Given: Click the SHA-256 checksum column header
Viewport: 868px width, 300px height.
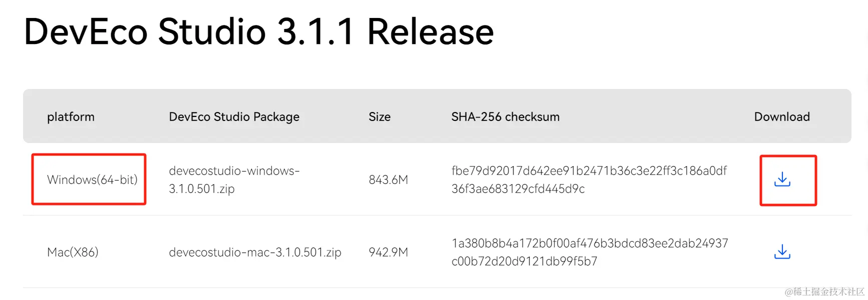Looking at the screenshot, I should coord(506,116).
